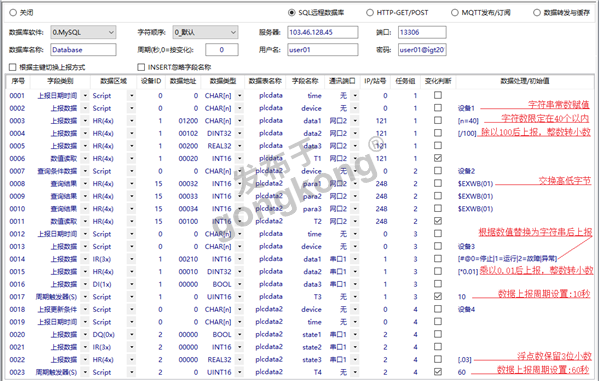
Task: Open 数据类型 dropdown in row 0004
Action: pyautogui.click(x=240, y=134)
